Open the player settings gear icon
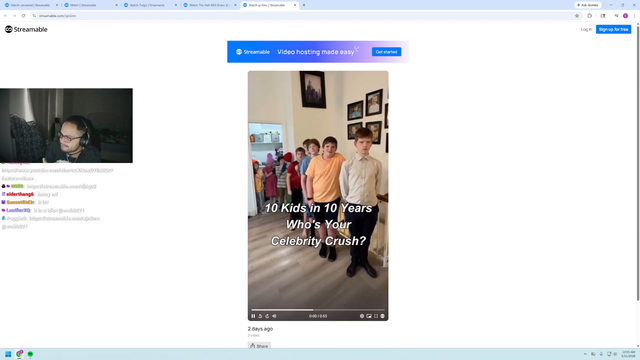Viewport: 640px width, 360px height. [362, 316]
